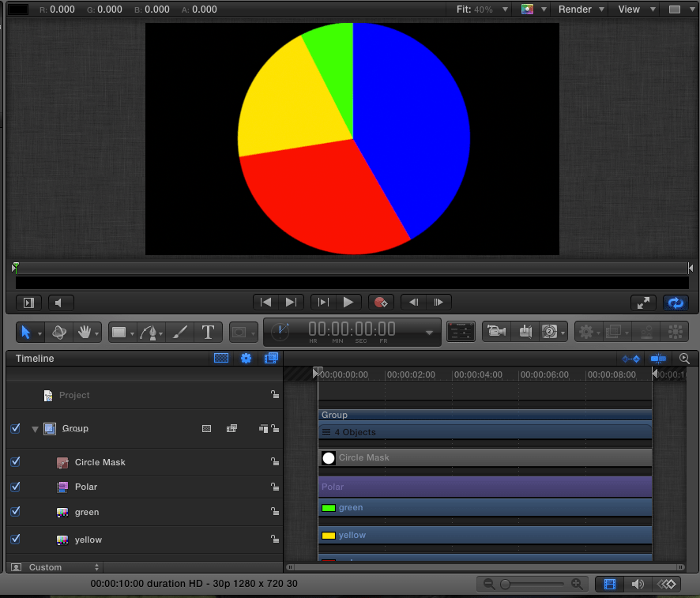Select the Rectangle shape tool
This screenshot has width=700, height=598.
point(119,333)
